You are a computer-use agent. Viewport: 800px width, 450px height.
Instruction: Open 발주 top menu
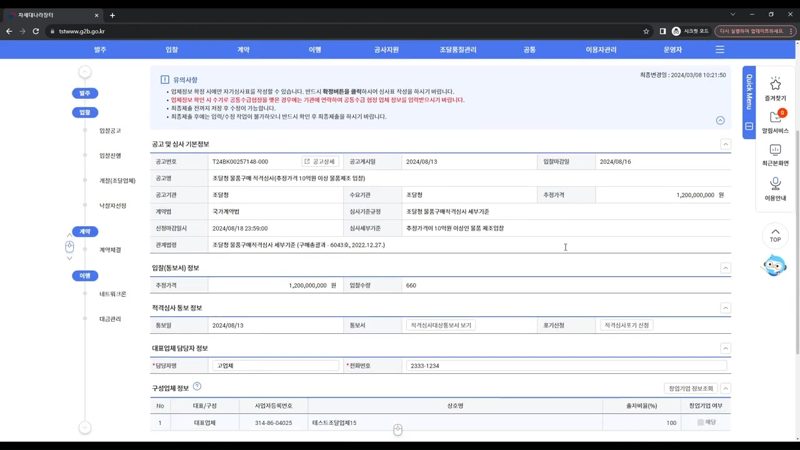[100, 49]
